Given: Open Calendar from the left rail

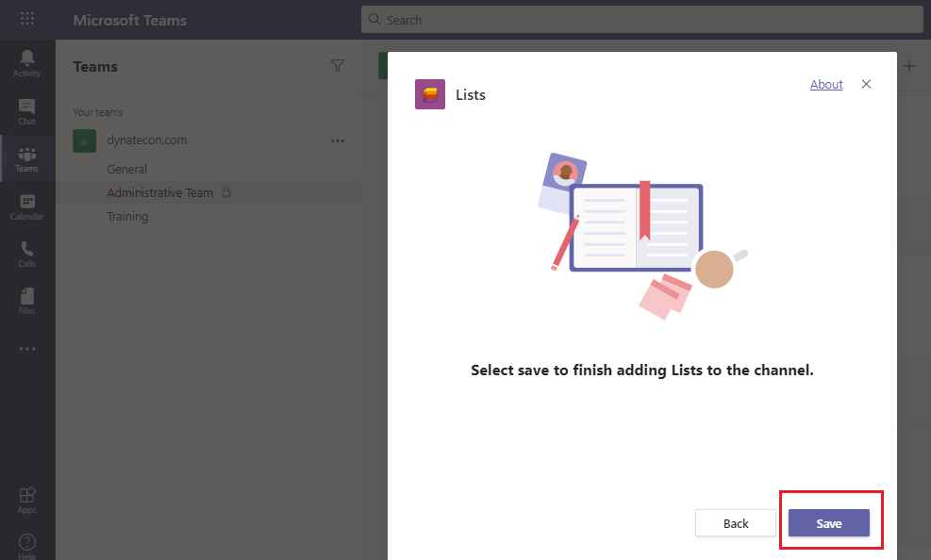Looking at the screenshot, I should pos(27,206).
